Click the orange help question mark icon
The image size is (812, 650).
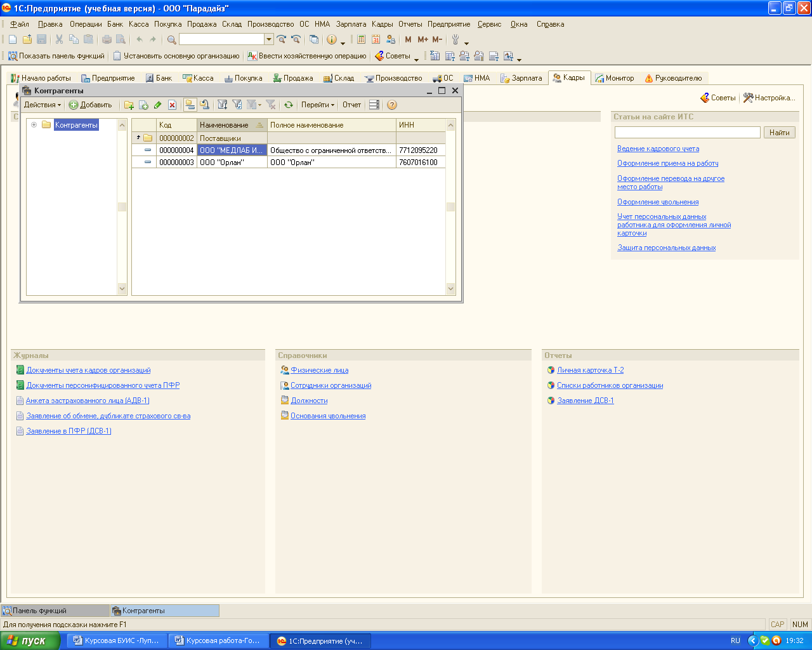(x=392, y=105)
